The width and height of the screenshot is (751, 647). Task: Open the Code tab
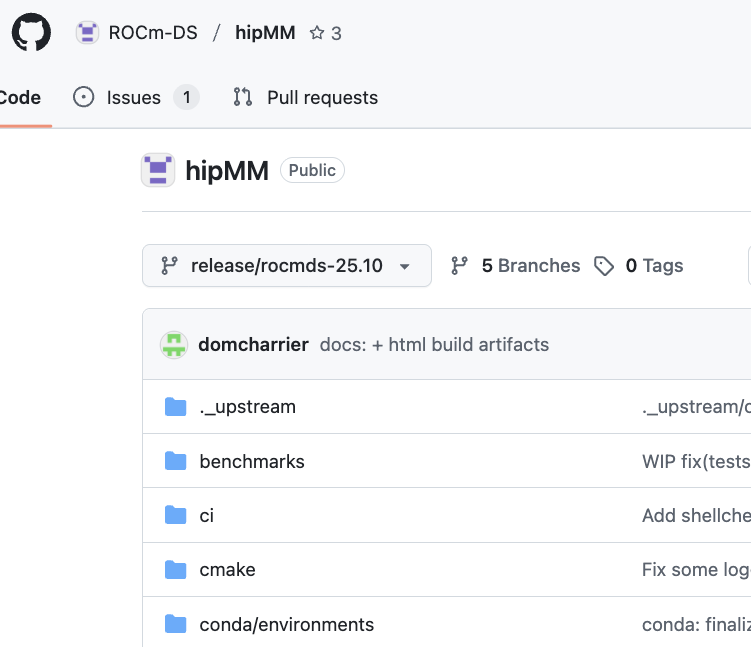click(21, 97)
